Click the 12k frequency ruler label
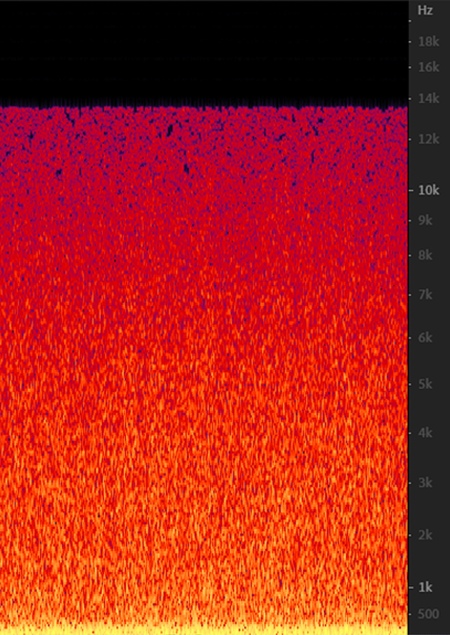450x635 pixels. (429, 139)
